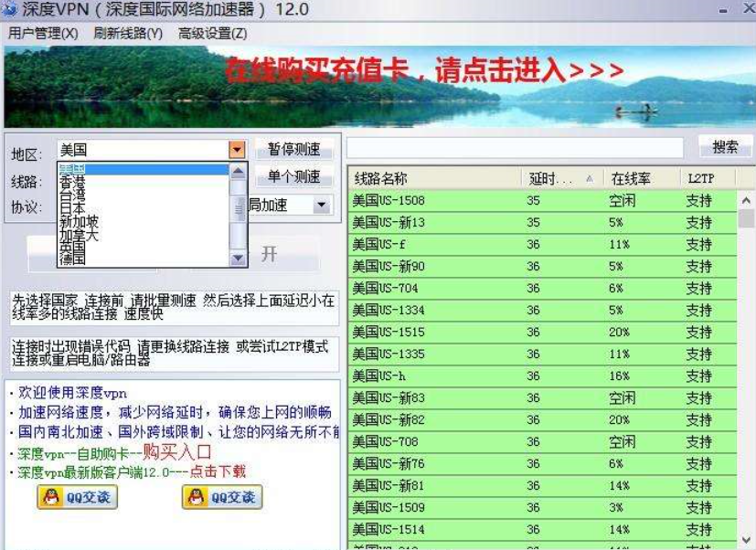The width and height of the screenshot is (756, 550).
Task: Select the 美国US-新13 line row
Action: click(x=542, y=222)
